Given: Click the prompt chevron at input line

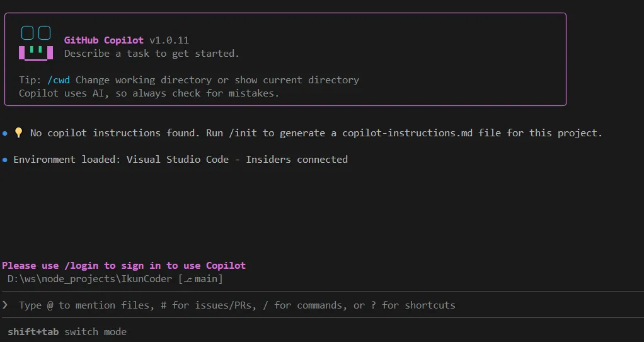Looking at the screenshot, I should click(5, 305).
